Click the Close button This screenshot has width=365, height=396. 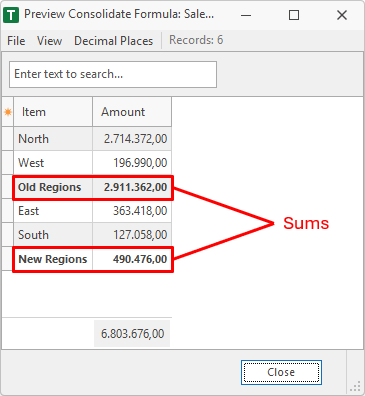coord(281,372)
